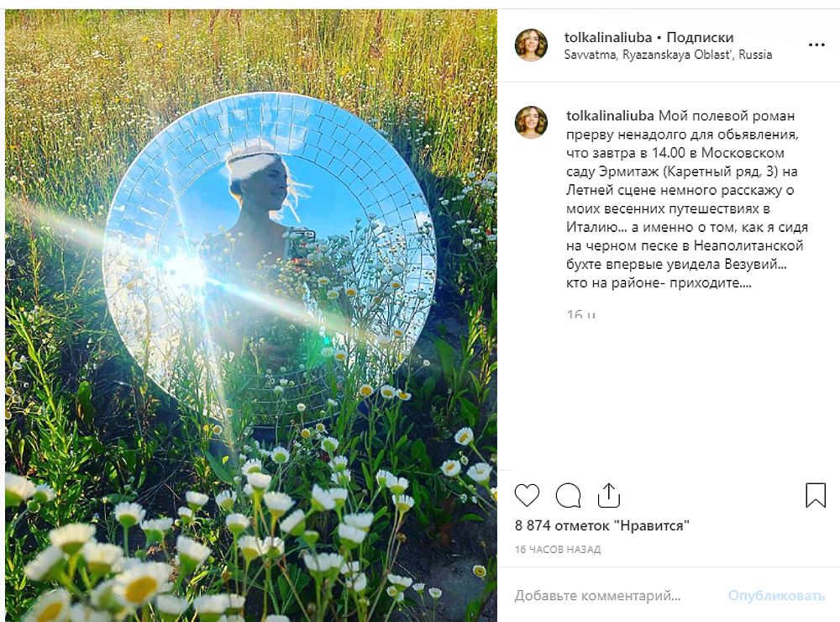The width and height of the screenshot is (840, 622).
Task: Open the three-dots post options menu
Action: point(816,45)
